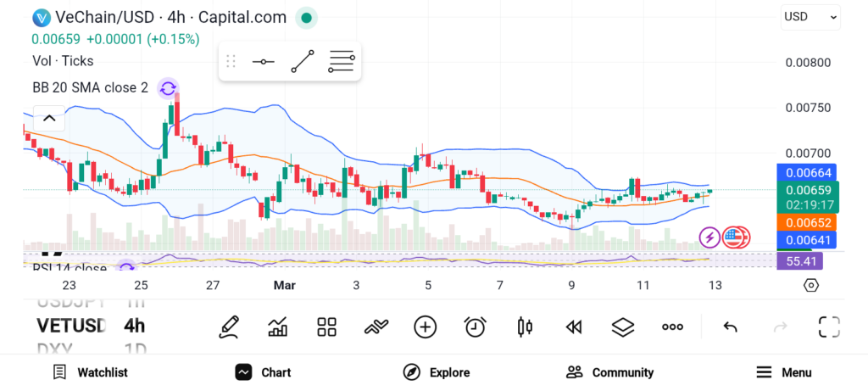Image resolution: width=868 pixels, height=391 pixels.
Task: Select the trend line drawing tool
Action: (x=303, y=62)
